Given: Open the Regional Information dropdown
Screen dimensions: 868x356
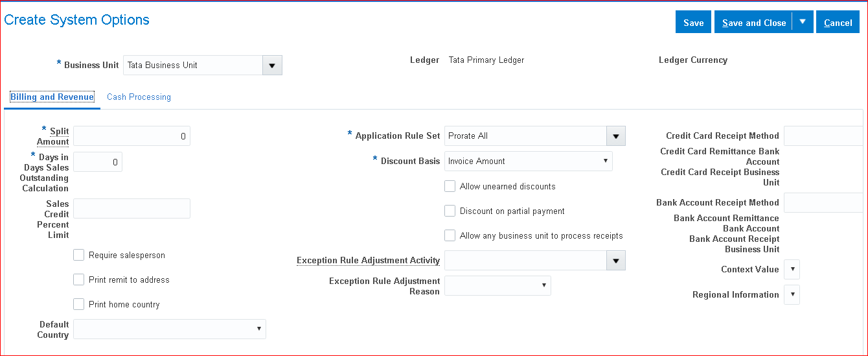Looking at the screenshot, I should pos(792,295).
